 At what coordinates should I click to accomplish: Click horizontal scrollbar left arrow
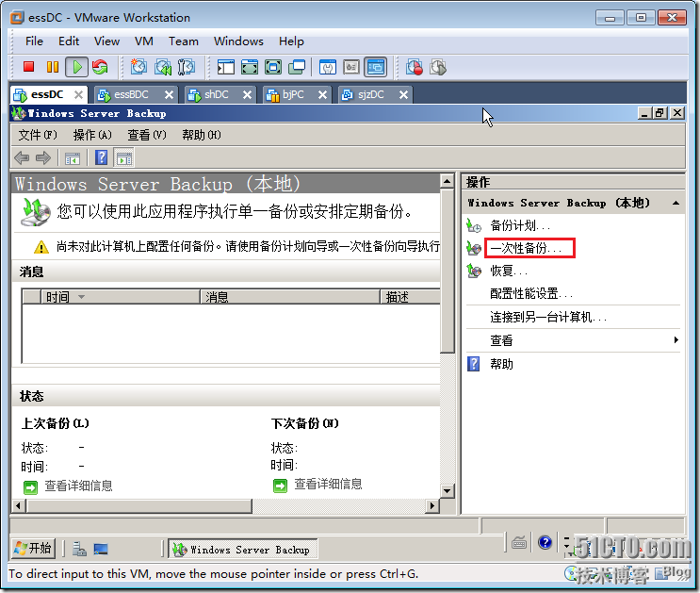click(18, 506)
